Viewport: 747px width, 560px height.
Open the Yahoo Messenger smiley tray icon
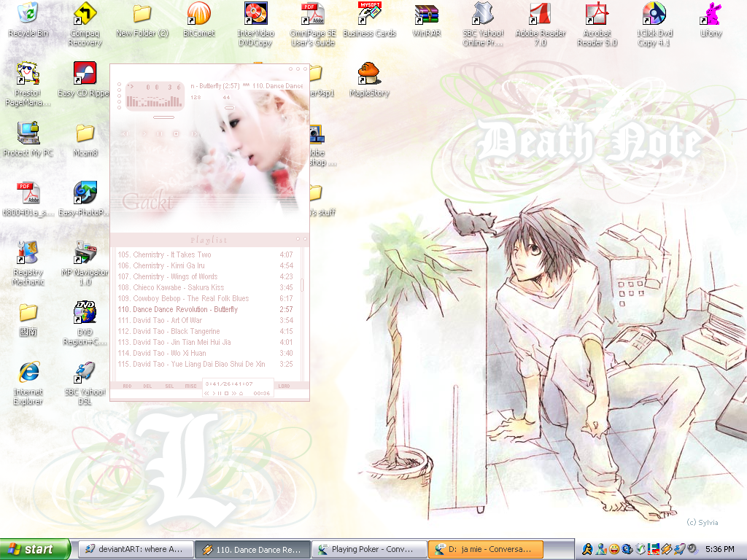point(614,549)
